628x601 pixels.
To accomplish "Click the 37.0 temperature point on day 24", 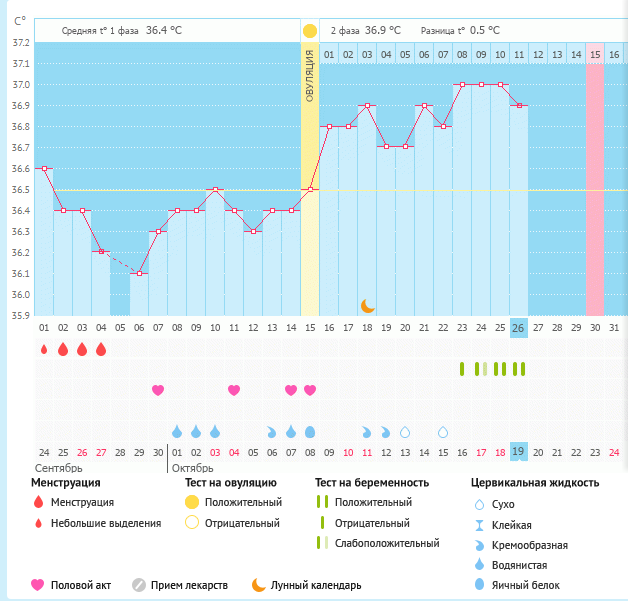I will pyautogui.click(x=481, y=85).
